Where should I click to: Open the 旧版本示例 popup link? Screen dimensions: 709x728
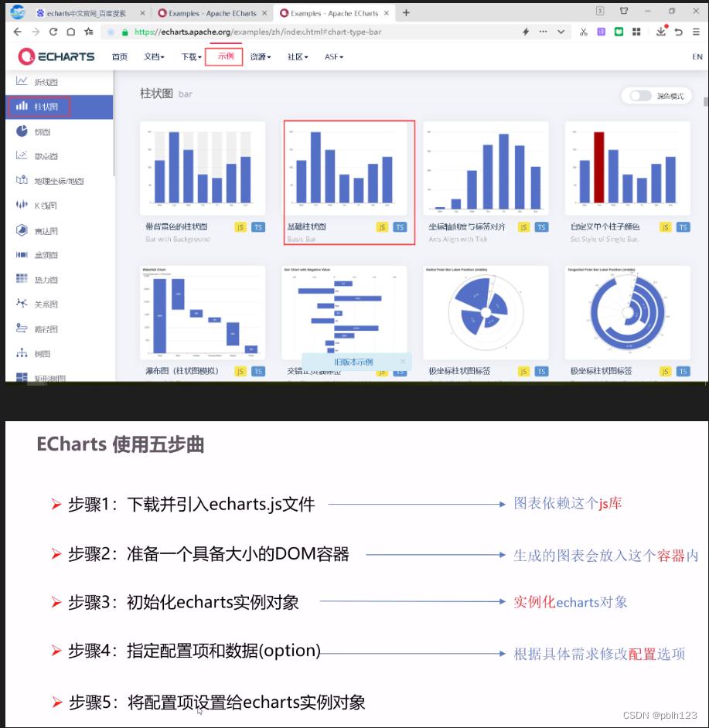(353, 362)
